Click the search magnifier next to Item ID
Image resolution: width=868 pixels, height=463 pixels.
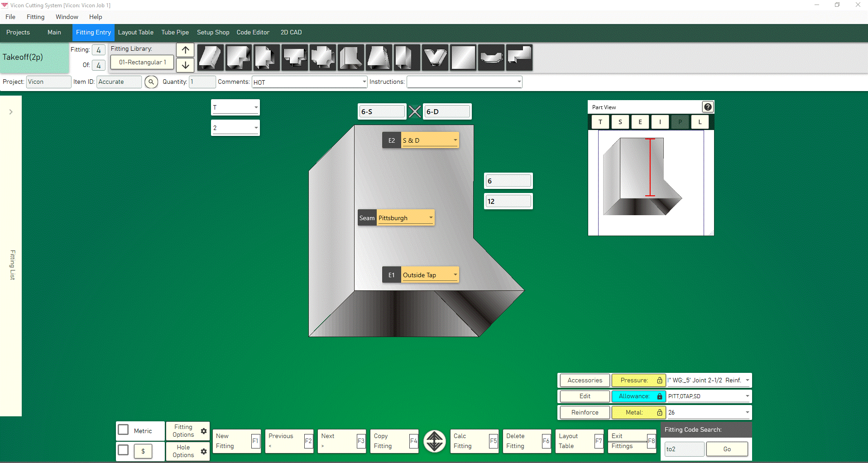click(x=151, y=82)
